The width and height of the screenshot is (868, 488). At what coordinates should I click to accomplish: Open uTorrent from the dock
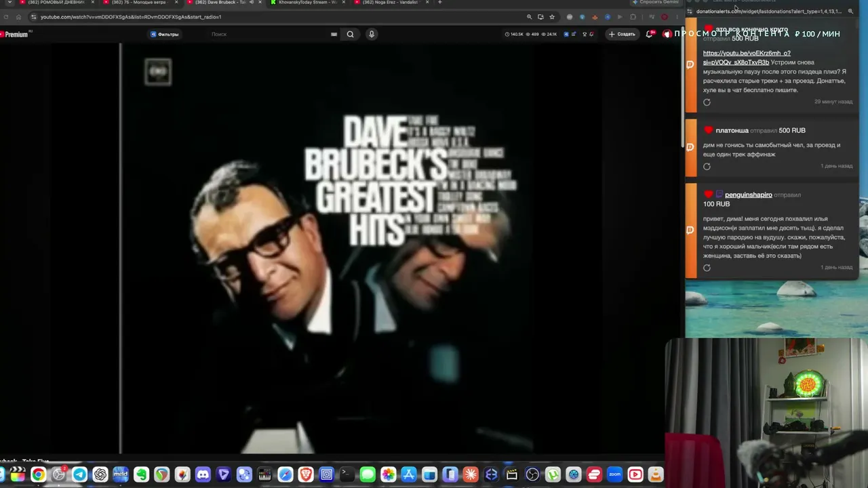[553, 474]
